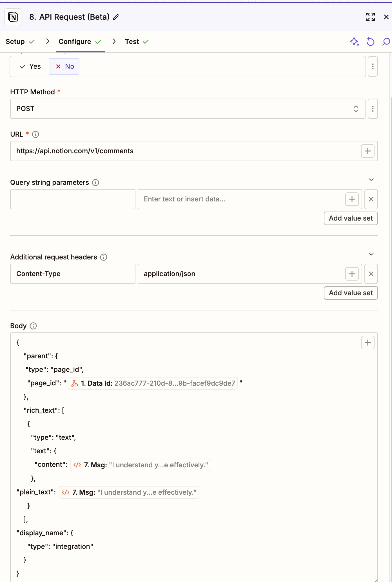Image resolution: width=392 pixels, height=582 pixels.
Task: Select the Yes option
Action: [30, 66]
